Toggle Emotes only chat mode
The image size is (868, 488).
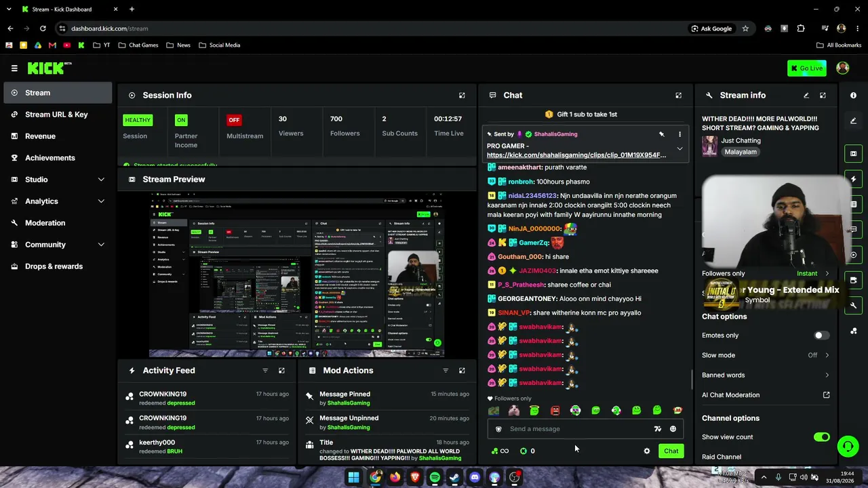[822, 335]
